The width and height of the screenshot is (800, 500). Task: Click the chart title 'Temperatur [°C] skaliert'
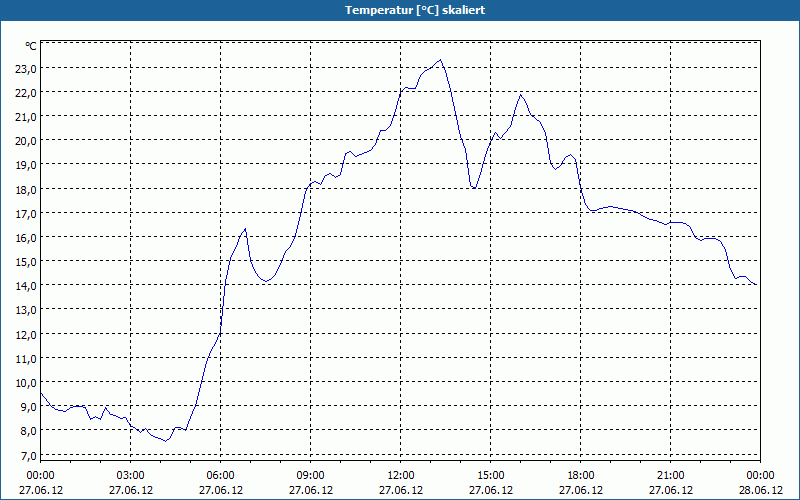415,10
